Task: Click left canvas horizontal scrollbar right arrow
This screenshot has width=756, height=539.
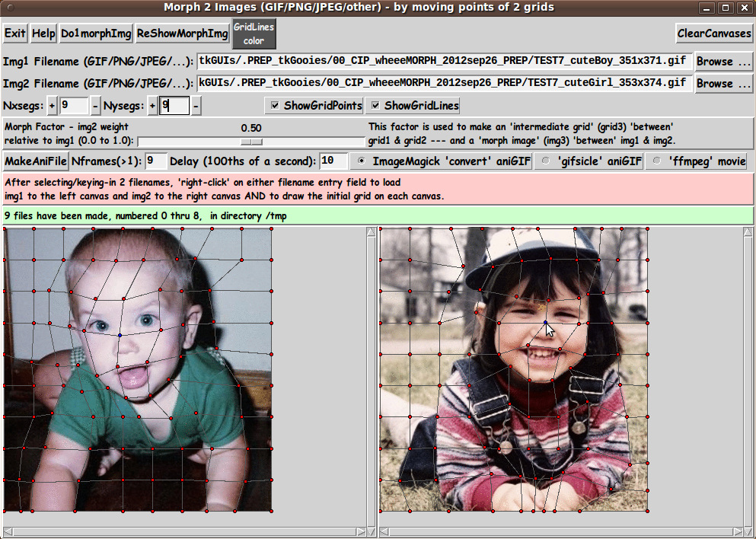Action: point(361,532)
